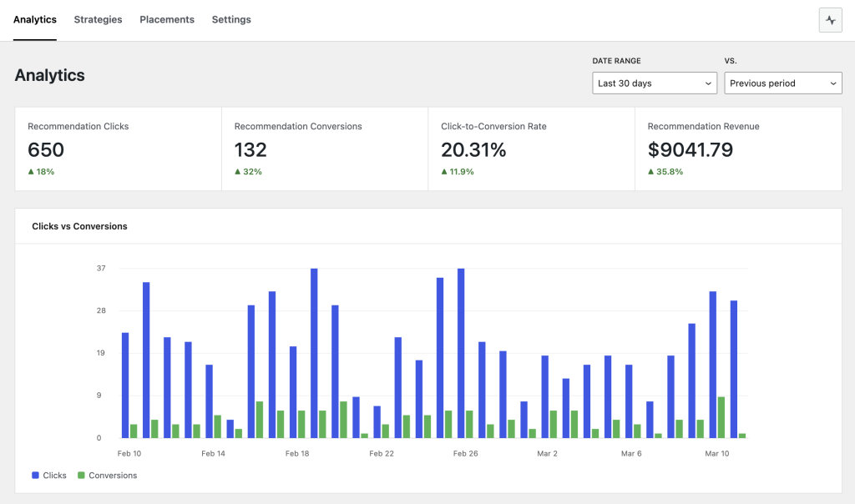Click the Feb 22 axis label

click(x=381, y=453)
